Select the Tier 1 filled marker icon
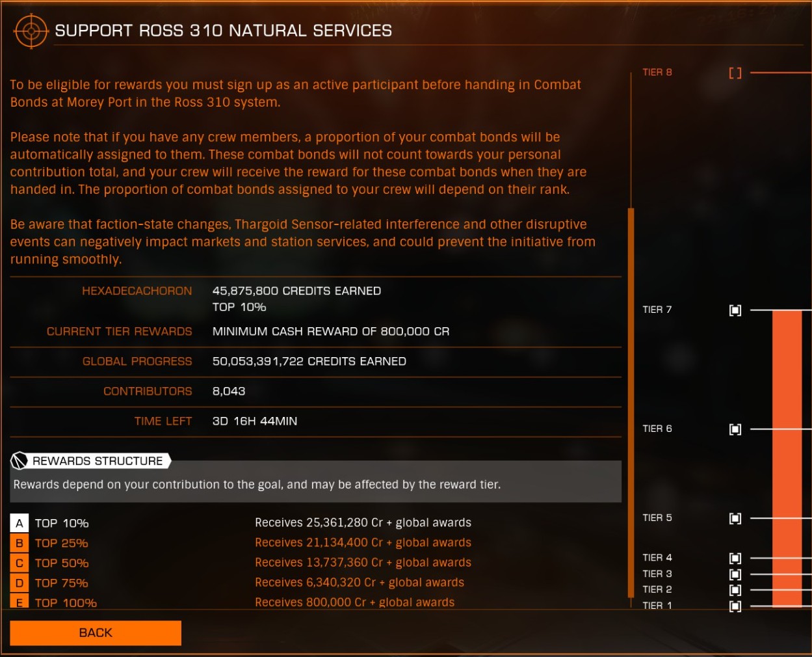The height and width of the screenshot is (657, 812). tap(735, 606)
